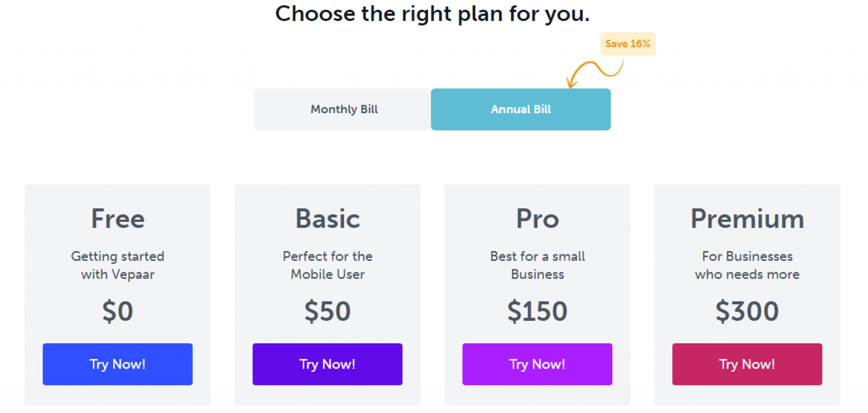Click the $0 price on Free card

click(x=117, y=311)
